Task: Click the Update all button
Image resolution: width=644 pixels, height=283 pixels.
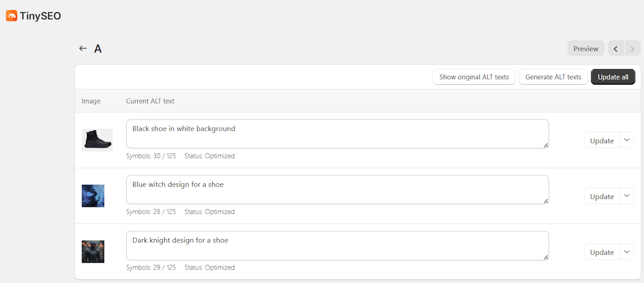Action: tap(613, 77)
